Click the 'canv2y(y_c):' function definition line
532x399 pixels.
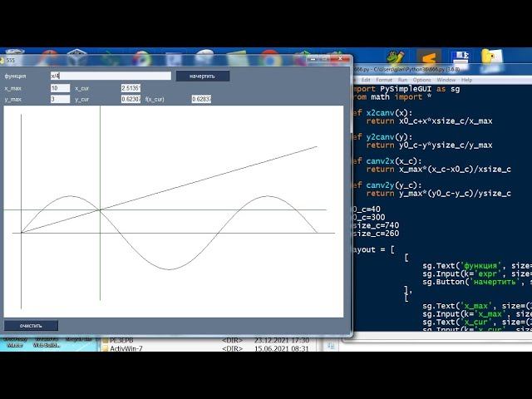point(387,185)
